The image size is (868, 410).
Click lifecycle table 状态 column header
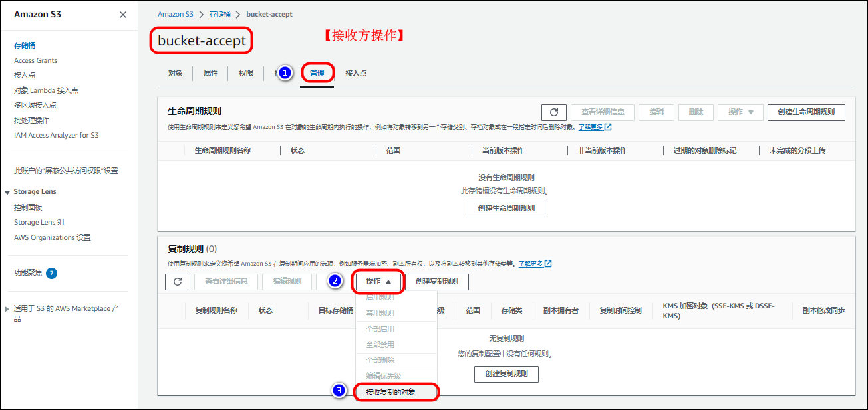click(x=297, y=150)
